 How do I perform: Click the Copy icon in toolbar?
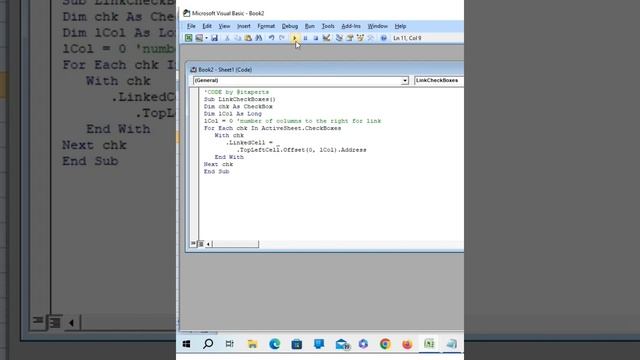tap(238, 38)
